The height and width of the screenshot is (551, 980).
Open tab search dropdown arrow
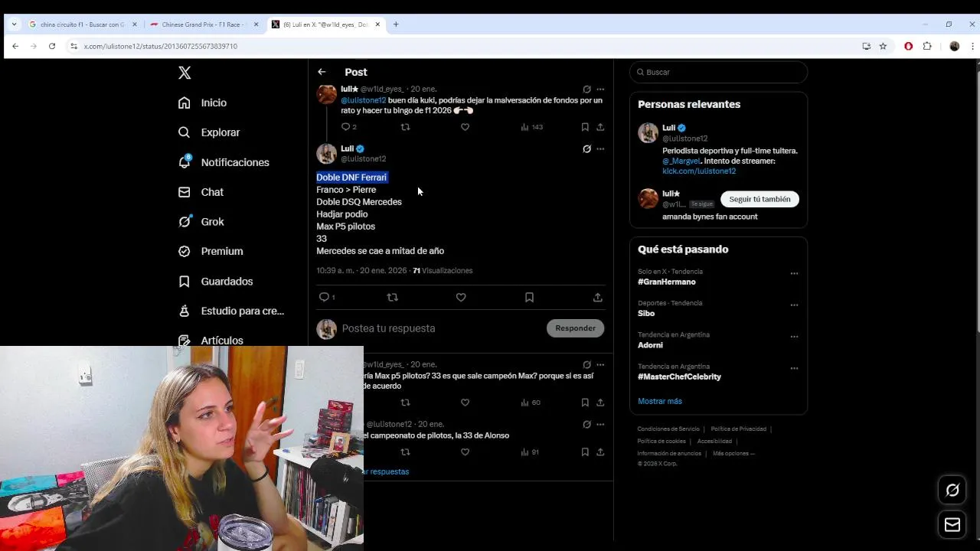coord(14,24)
